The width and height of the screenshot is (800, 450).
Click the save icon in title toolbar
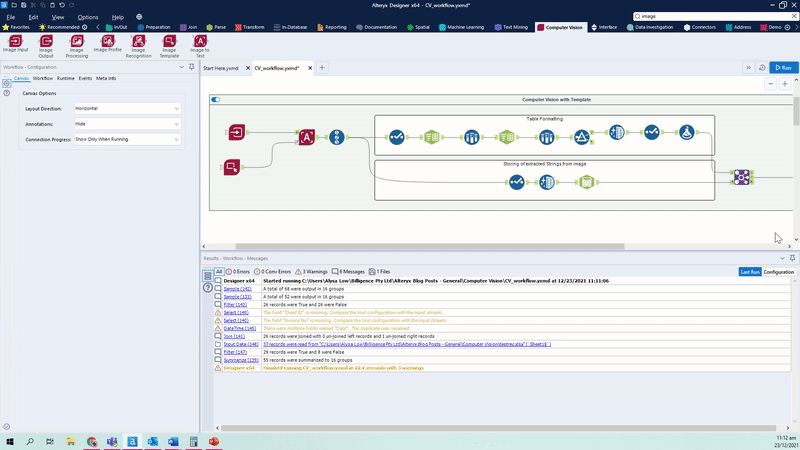pos(23,5)
